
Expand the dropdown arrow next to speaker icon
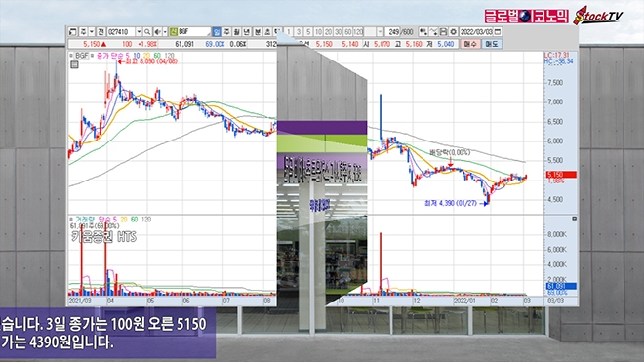165,31
